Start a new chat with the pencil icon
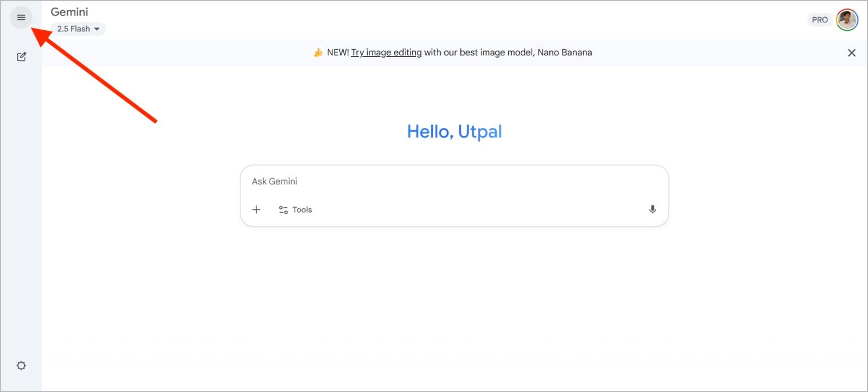The width and height of the screenshot is (868, 392). 21,56
